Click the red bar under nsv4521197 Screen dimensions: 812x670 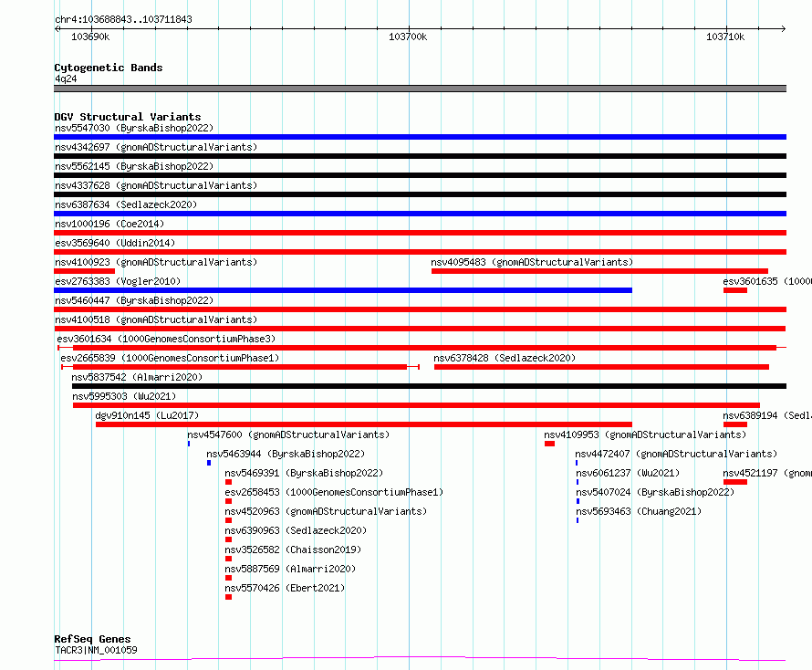735,482
